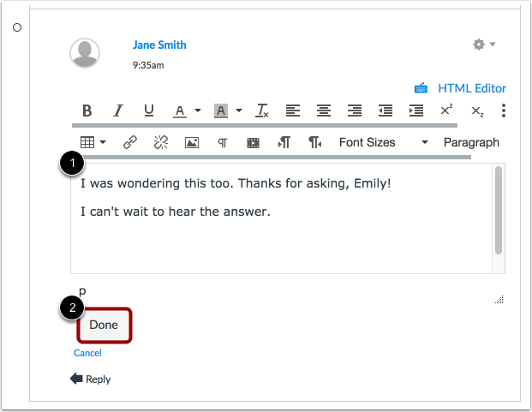Set right-to-left text direction
Viewport: 532px width, 412px height.
[x=315, y=142]
